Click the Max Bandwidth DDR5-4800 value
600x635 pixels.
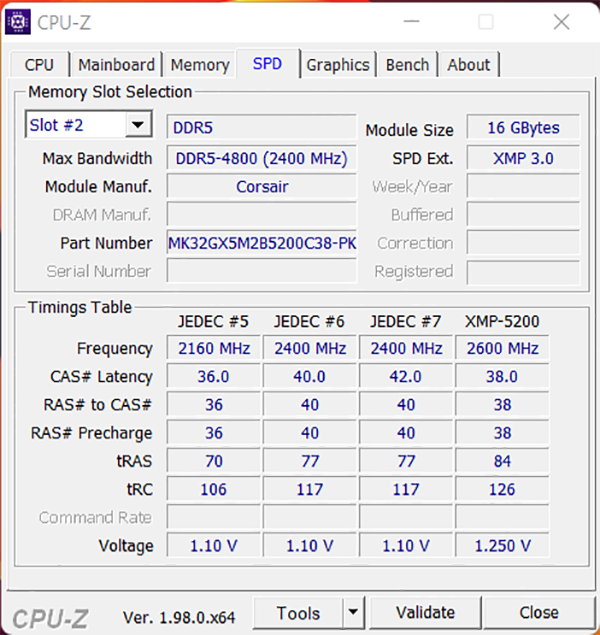coord(262,158)
